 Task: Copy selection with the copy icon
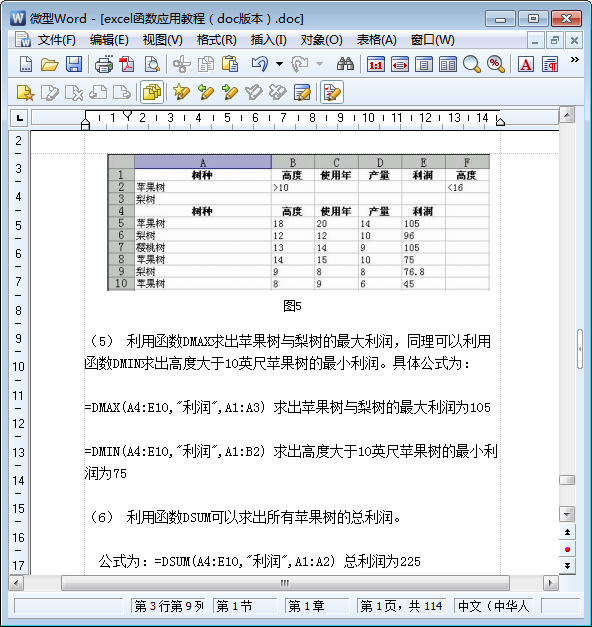[206, 64]
